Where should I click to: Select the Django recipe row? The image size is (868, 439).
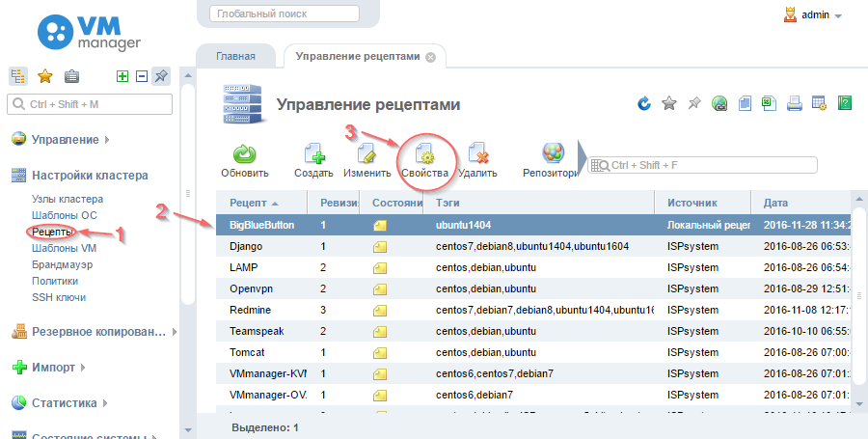[533, 246]
